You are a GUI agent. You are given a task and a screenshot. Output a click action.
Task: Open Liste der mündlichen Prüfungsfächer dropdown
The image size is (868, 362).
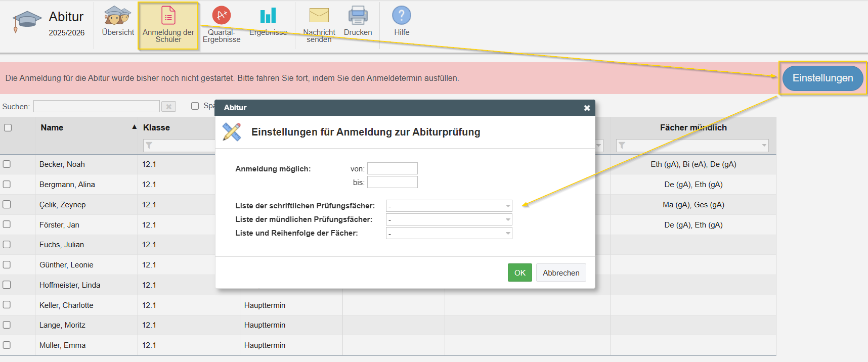point(449,219)
